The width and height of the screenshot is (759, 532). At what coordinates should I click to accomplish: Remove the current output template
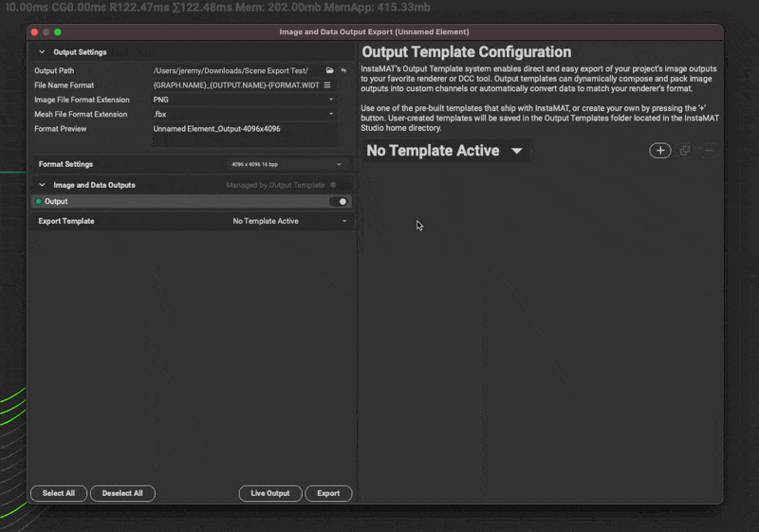pyautogui.click(x=710, y=151)
